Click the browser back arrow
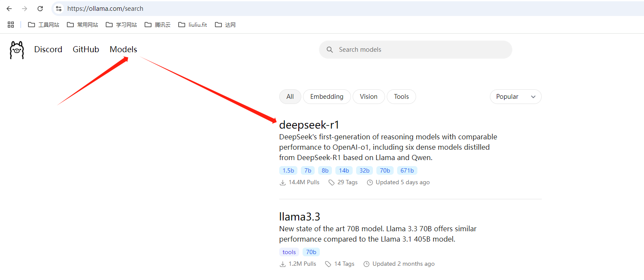The image size is (644, 280). [9, 9]
